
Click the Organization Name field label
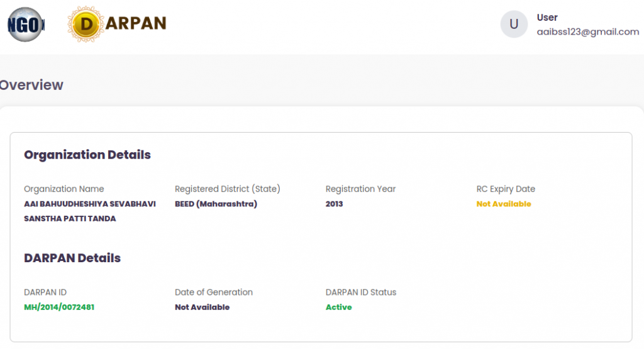[64, 189]
